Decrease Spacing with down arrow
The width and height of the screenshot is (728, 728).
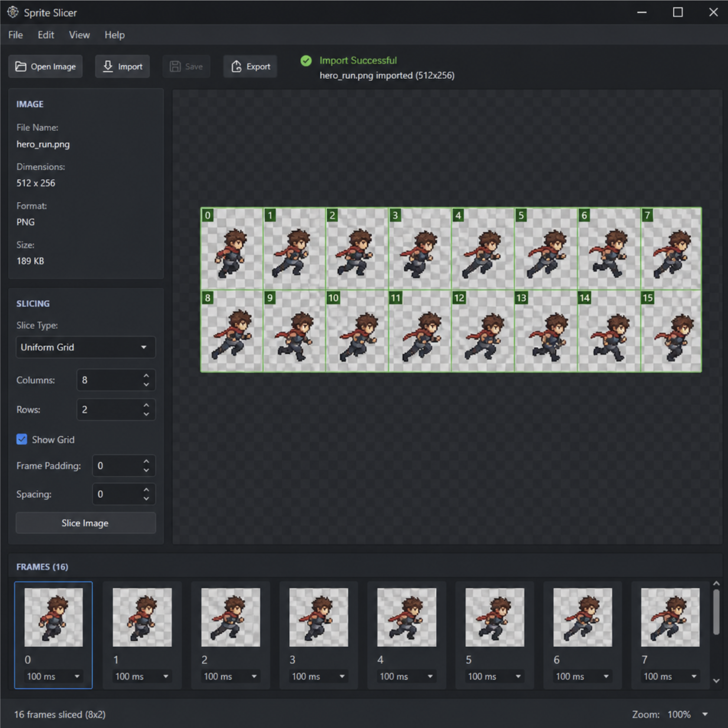[146, 499]
